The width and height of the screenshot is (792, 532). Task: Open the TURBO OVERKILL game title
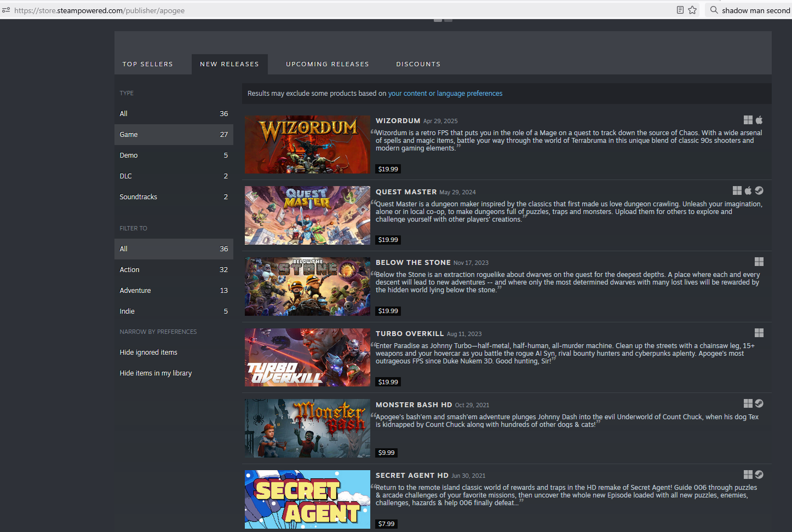point(410,334)
